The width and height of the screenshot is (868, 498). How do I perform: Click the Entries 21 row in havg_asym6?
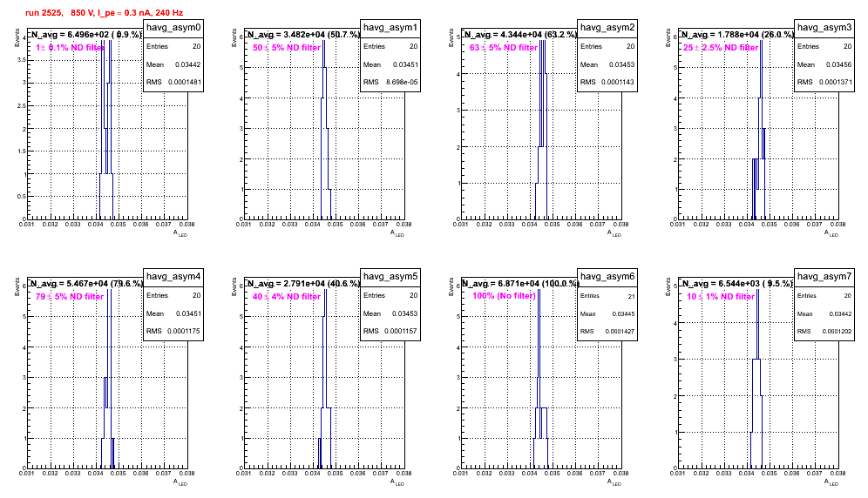tap(607, 296)
